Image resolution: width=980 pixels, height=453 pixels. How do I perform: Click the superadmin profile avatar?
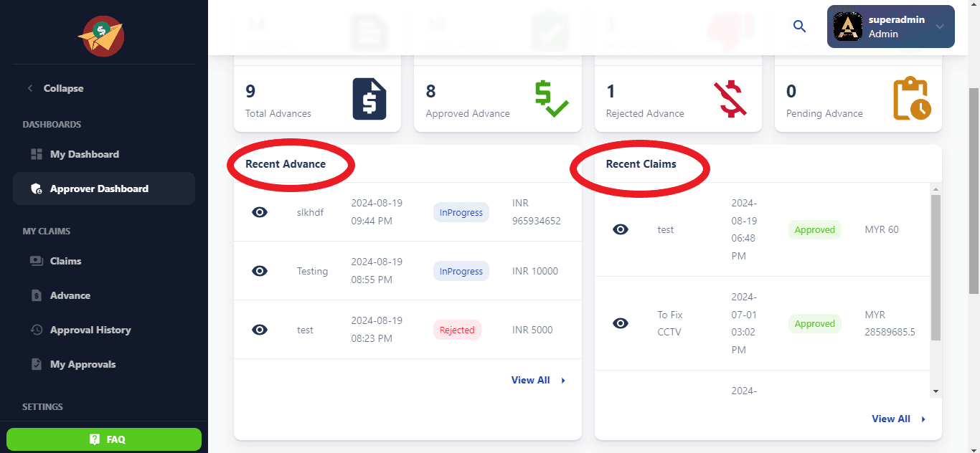tap(847, 27)
